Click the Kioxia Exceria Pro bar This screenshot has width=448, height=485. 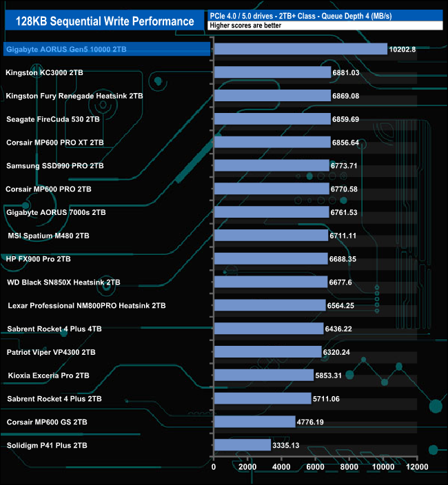(263, 375)
